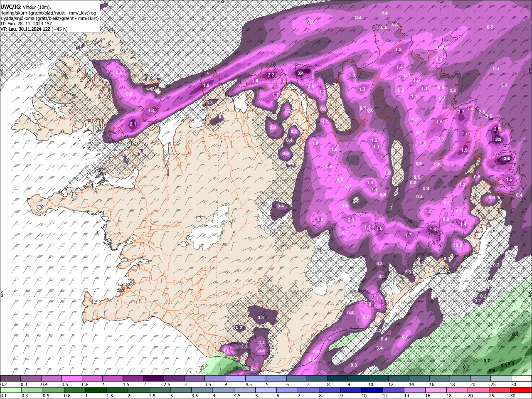Screen dimensions: 532x399
Task: Click the 3.4 snowfall value on the north coast
Action: (301, 73)
